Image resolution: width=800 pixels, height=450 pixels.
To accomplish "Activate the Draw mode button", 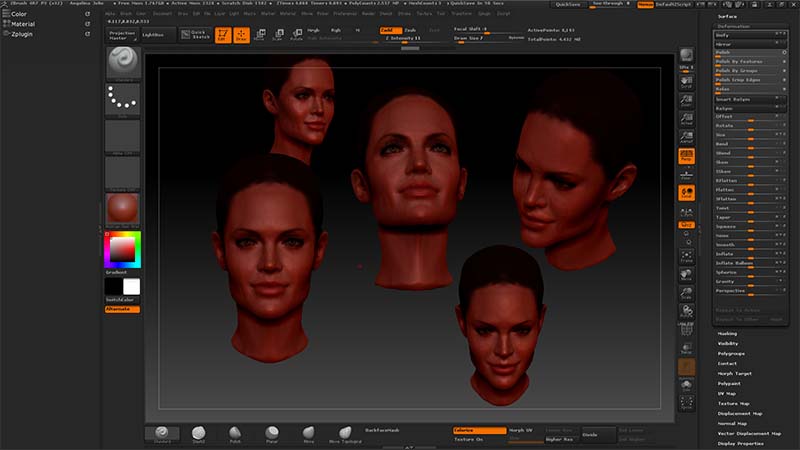I will [241, 35].
